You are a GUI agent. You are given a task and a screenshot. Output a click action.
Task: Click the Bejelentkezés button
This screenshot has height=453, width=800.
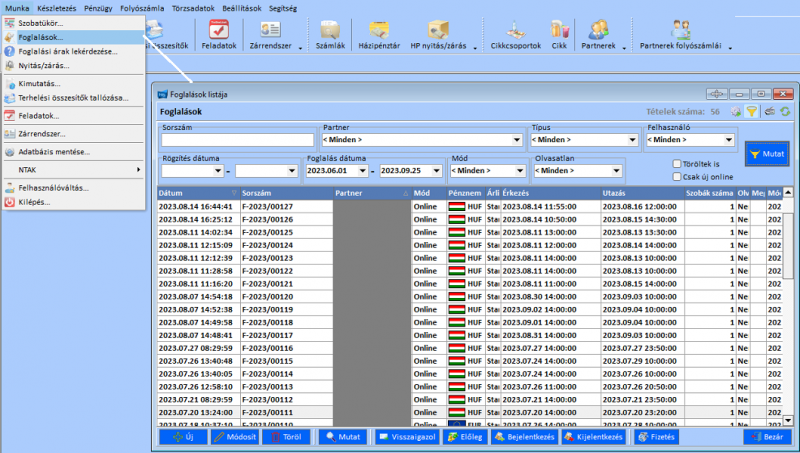(x=524, y=437)
